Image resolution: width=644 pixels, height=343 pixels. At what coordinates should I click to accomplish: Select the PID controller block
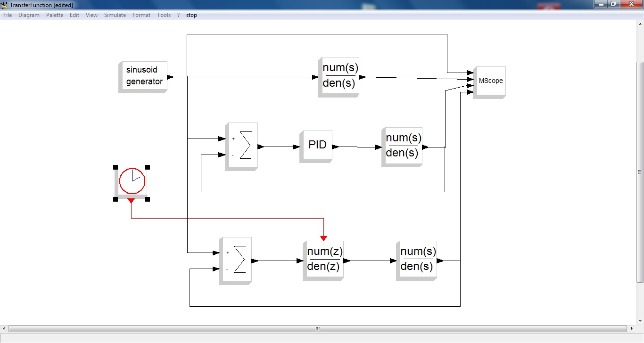coord(317,145)
